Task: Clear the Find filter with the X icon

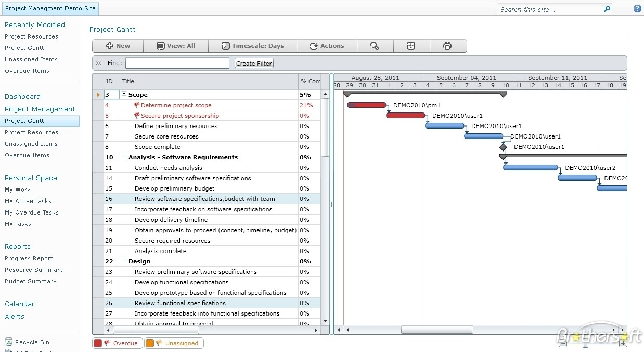Action: point(99,63)
